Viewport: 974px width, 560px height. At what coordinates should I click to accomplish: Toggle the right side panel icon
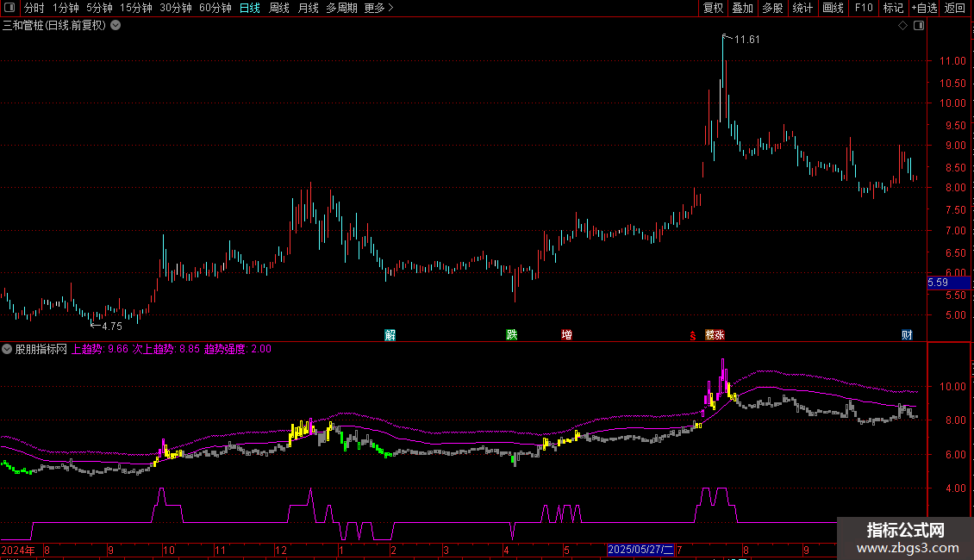919,26
